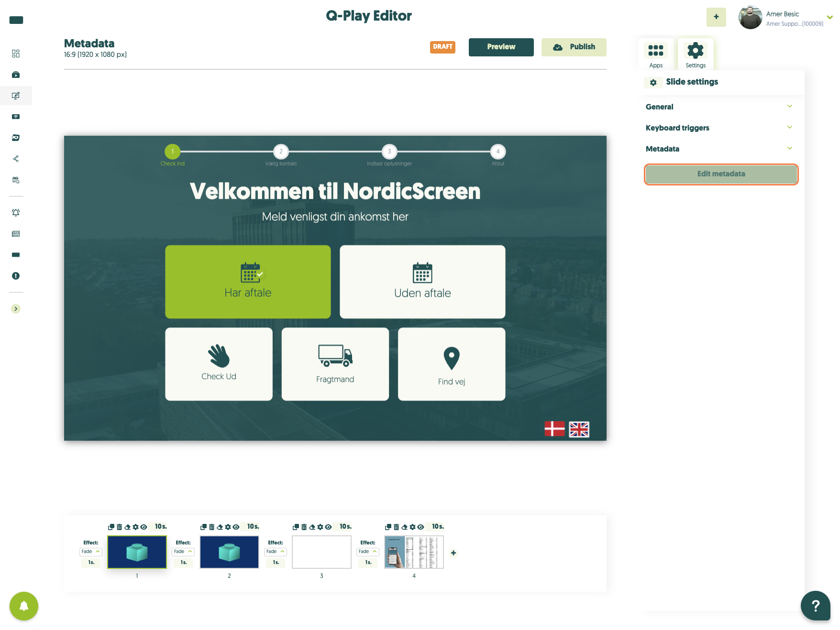The image size is (840, 630).
Task: Click step 2 Vælg kontakt circle
Action: pos(281,152)
